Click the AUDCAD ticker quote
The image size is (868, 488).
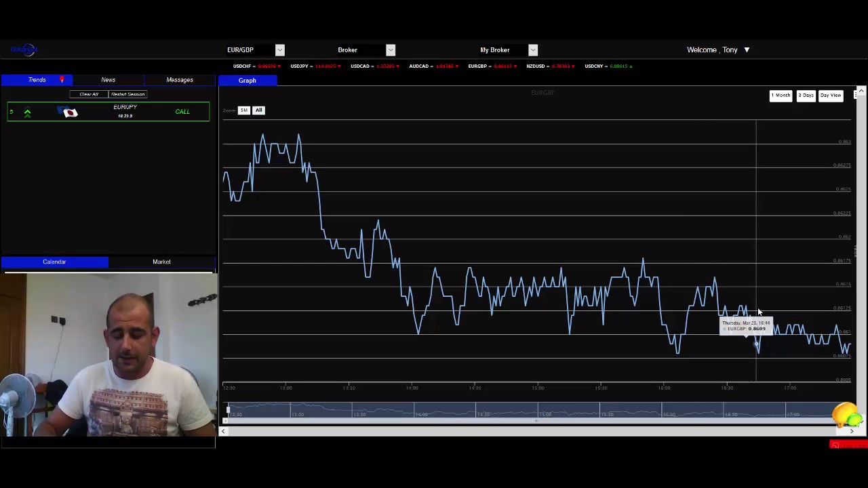pyautogui.click(x=434, y=66)
